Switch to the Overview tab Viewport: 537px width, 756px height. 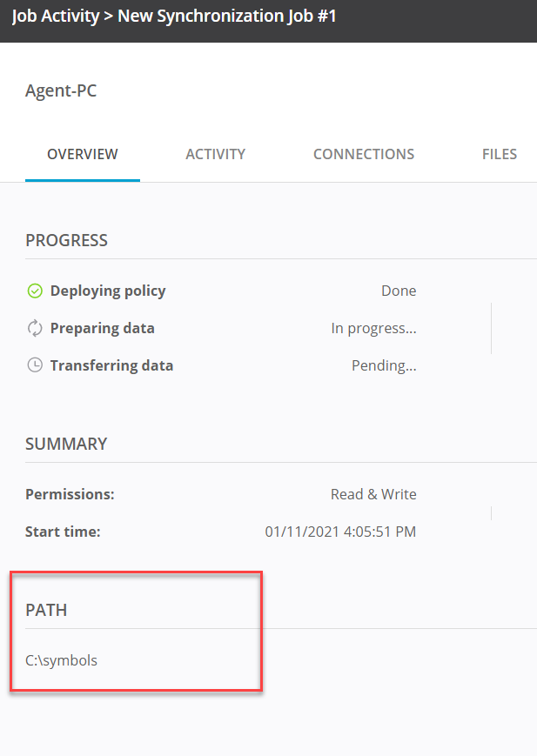[83, 155]
